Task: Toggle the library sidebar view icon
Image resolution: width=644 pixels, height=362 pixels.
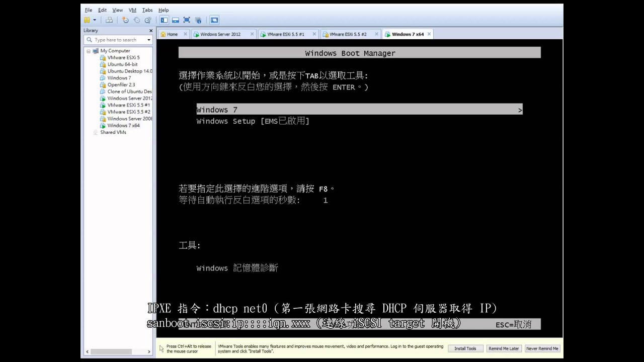Action: tap(164, 20)
